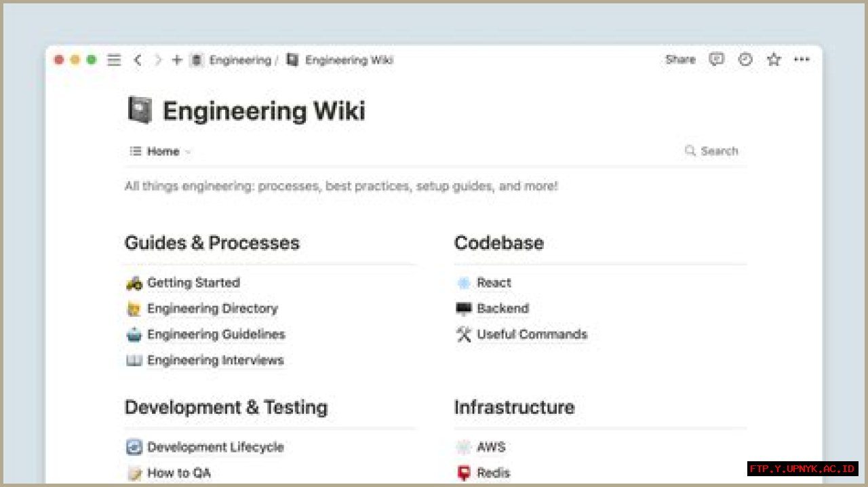The height and width of the screenshot is (487, 868).
Task: Expand the Home view dropdown
Action: coord(161,151)
